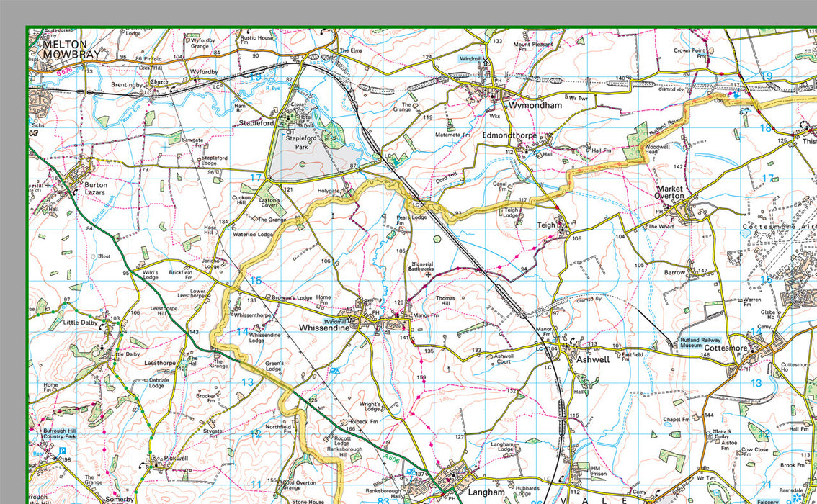Click the Holygate label

[329, 191]
